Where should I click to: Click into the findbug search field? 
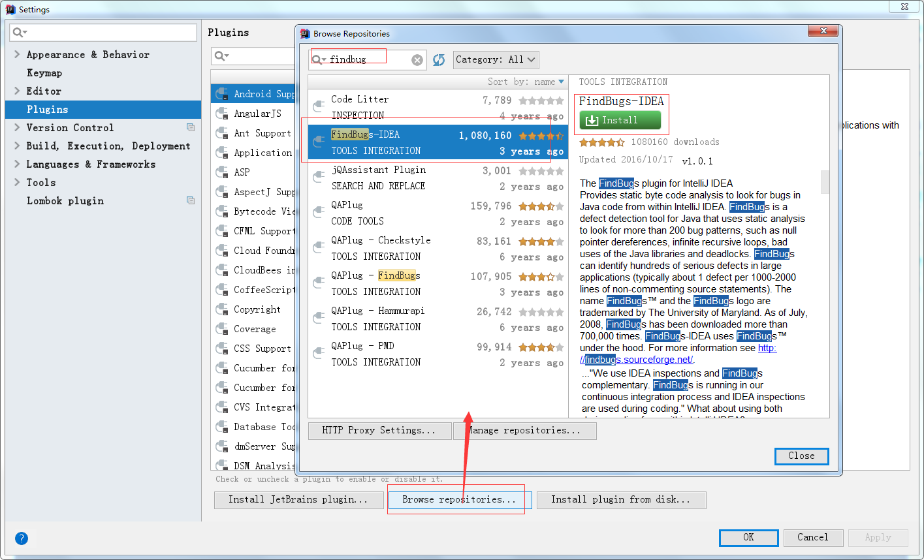368,59
